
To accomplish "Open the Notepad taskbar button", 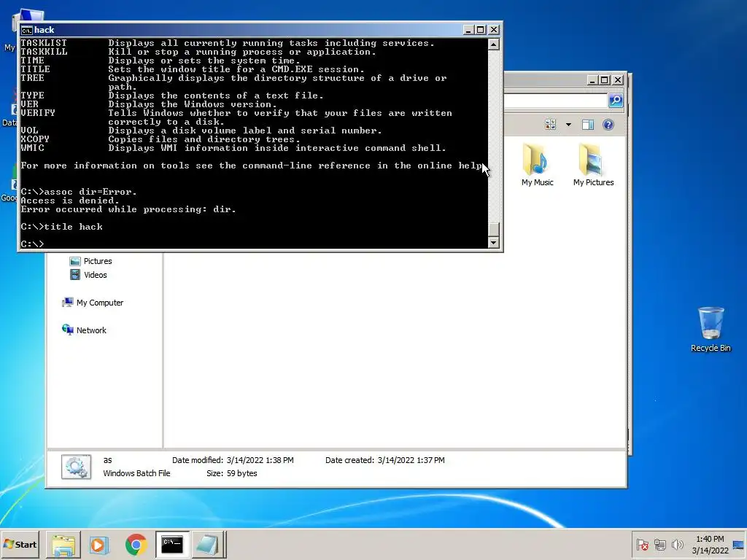I will [208, 544].
